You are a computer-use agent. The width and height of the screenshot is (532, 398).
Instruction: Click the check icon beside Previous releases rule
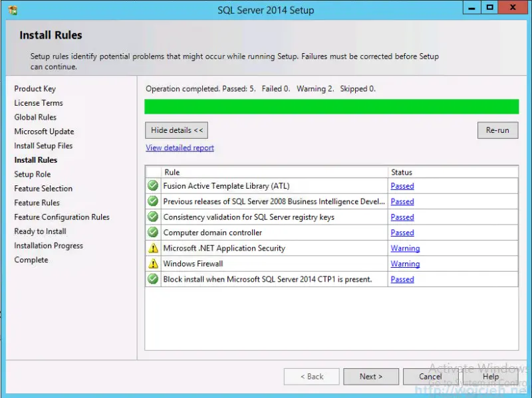pyautogui.click(x=152, y=201)
